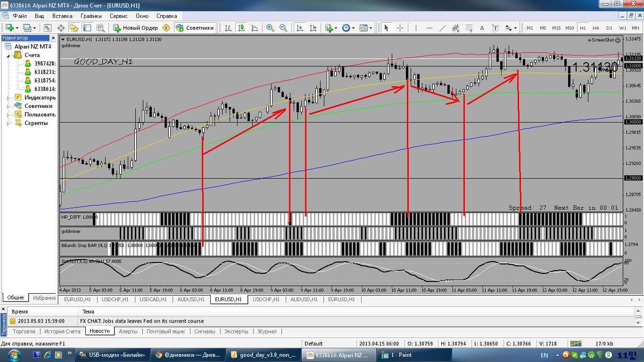The height and width of the screenshot is (362, 644).
Task: Switch chart to candlesticks
Action: coord(241,28)
